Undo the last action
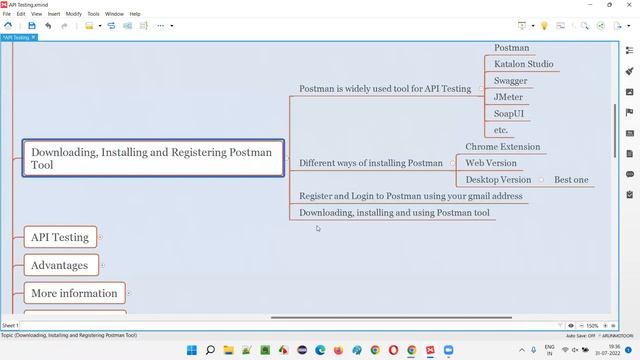This screenshot has width=640, height=360. pyautogui.click(x=48, y=26)
